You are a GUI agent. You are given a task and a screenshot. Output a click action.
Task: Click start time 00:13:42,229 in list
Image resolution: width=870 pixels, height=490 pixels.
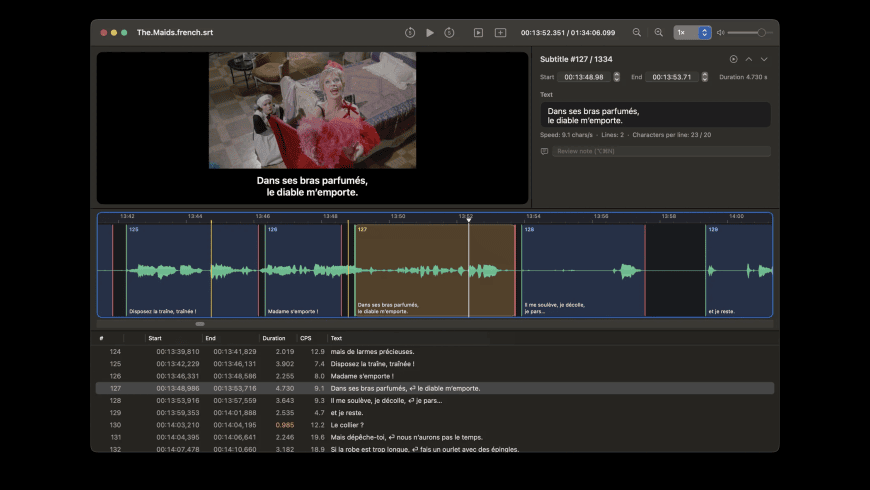click(x=178, y=364)
